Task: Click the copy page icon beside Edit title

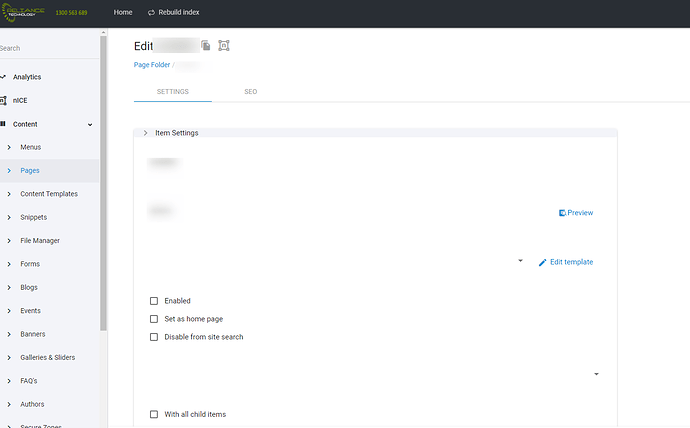Action: click(206, 45)
